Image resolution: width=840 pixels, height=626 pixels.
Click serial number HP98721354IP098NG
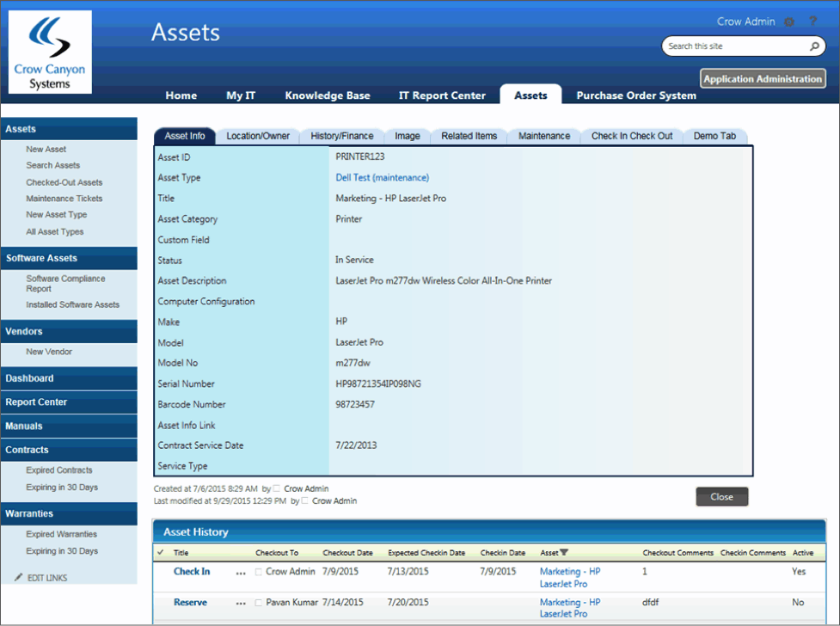378,384
